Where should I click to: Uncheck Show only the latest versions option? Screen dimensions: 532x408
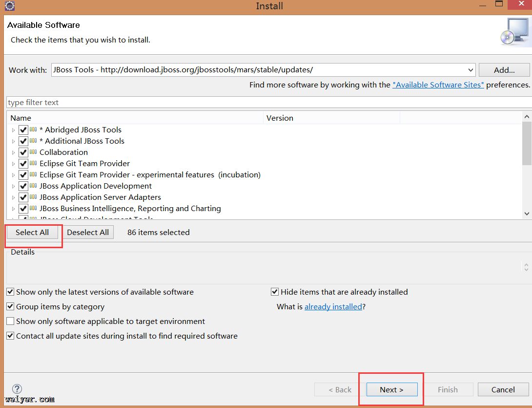(x=10, y=292)
